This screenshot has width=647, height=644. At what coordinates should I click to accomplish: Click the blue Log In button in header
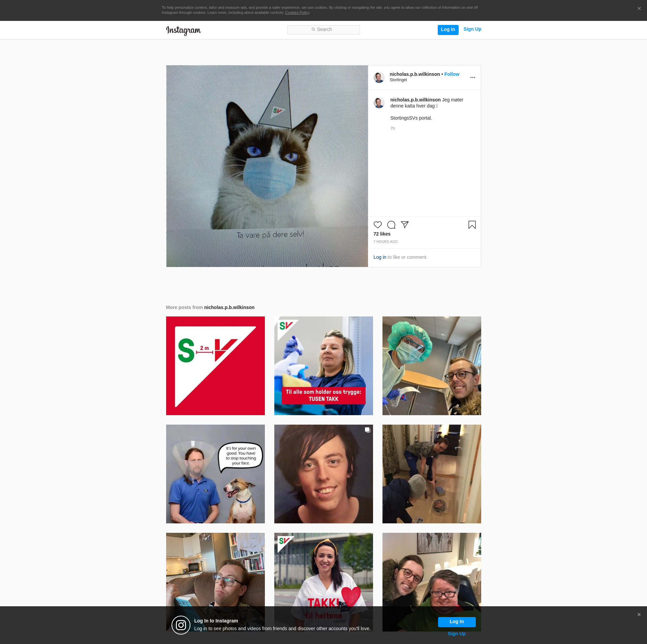[448, 30]
